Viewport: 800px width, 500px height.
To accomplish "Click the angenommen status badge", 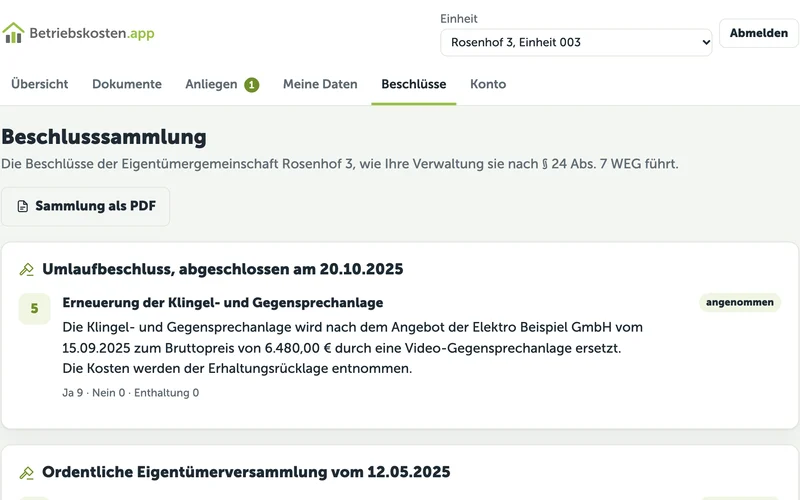I will pos(740,302).
